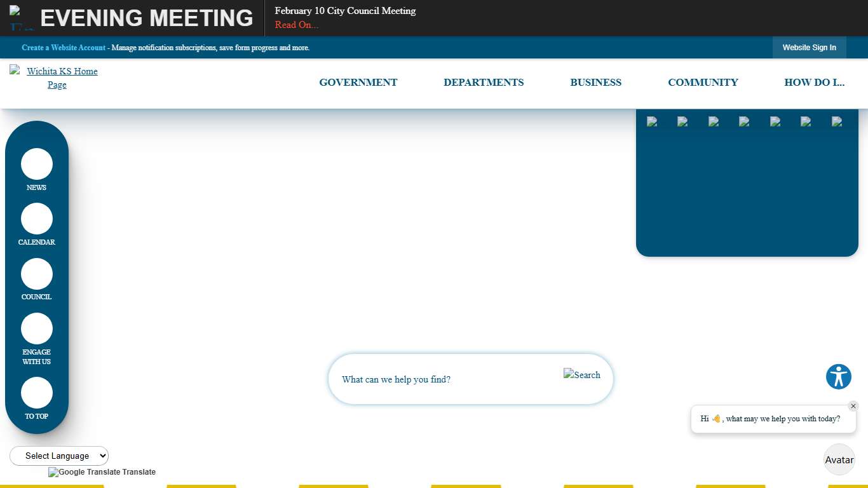
Task: Click the News circle in the sidebar
Action: click(x=37, y=164)
